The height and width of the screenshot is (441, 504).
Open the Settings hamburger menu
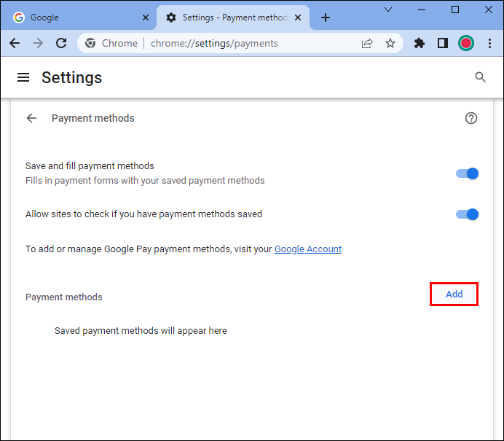23,77
